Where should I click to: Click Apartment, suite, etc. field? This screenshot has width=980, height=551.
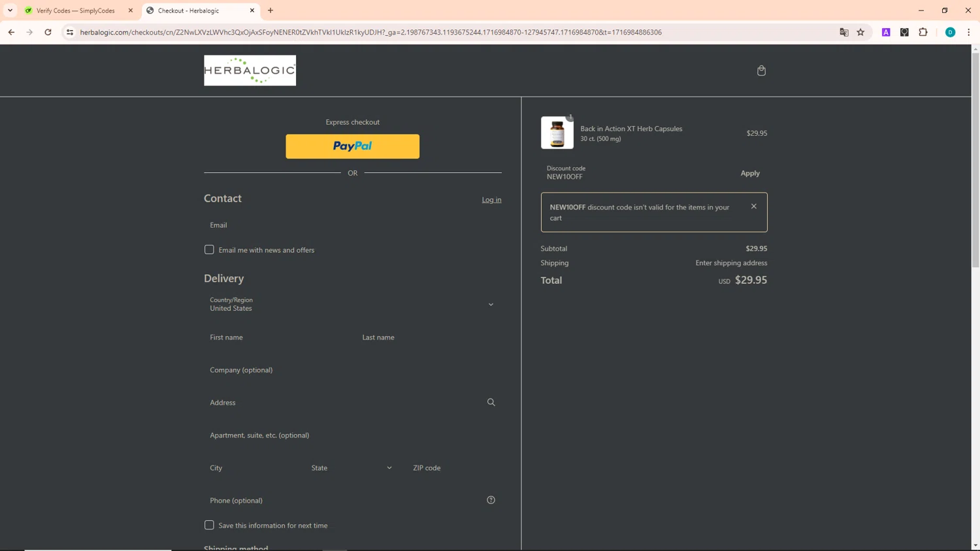click(x=353, y=435)
